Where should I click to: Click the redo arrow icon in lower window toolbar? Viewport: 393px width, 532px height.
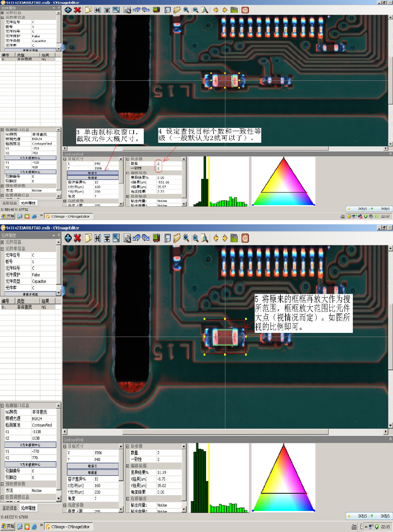146,238
